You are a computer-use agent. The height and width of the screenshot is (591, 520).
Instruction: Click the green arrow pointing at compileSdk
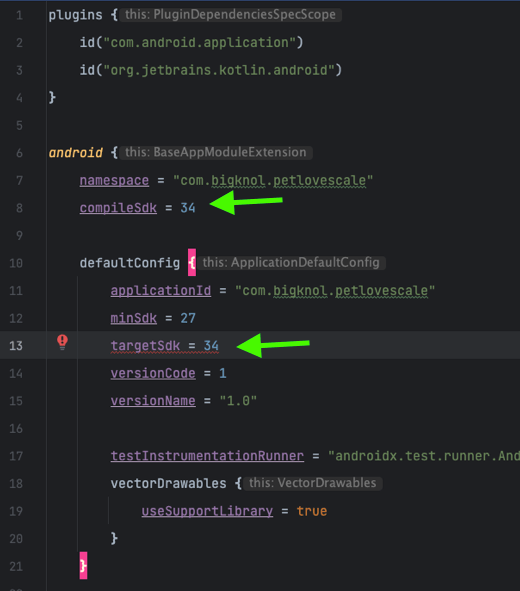click(x=246, y=202)
